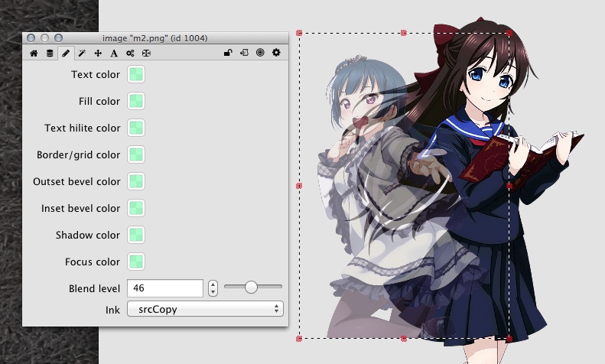Click the Ink label
Screen dimensions: 605x364
(112, 310)
